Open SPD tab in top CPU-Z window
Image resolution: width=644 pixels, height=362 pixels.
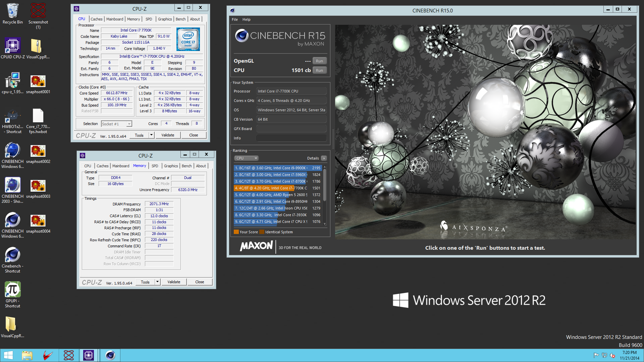(x=149, y=19)
